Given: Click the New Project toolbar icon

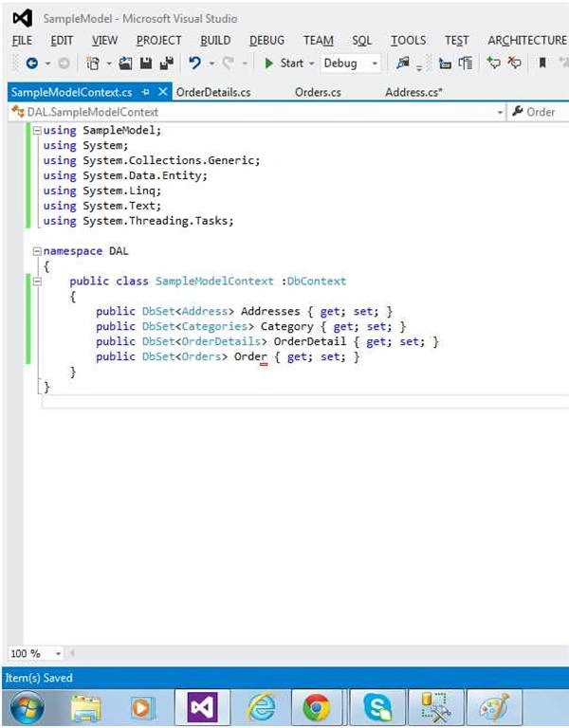Looking at the screenshot, I should point(94,64).
